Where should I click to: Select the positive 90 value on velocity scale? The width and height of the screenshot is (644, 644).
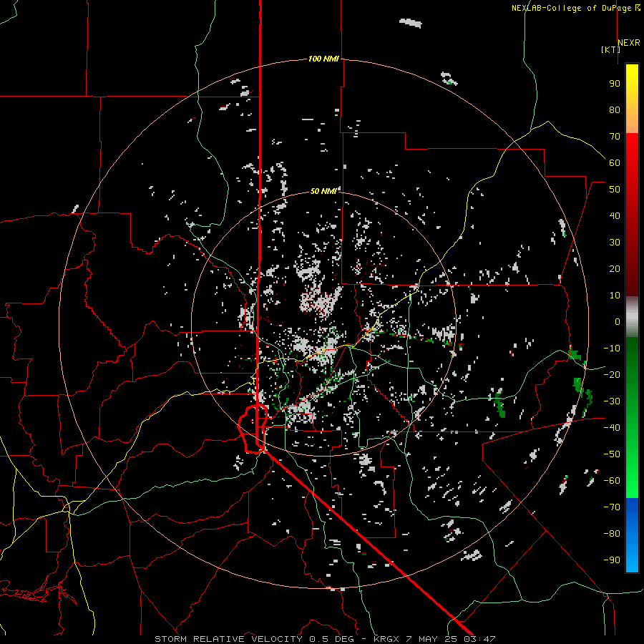click(x=615, y=84)
